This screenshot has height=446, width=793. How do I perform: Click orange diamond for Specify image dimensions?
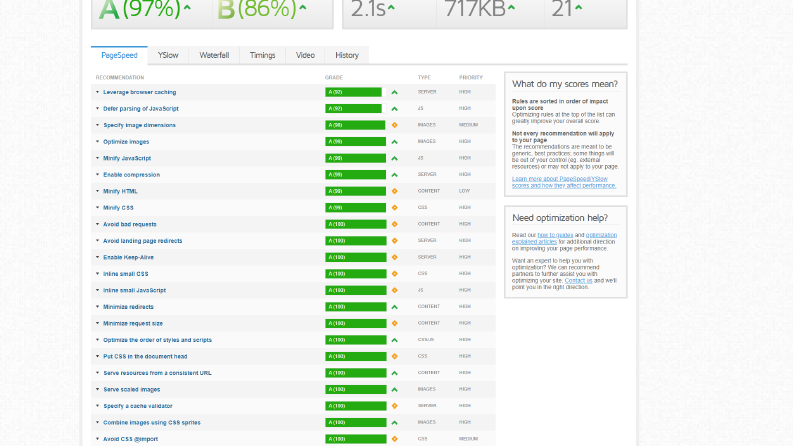394,125
